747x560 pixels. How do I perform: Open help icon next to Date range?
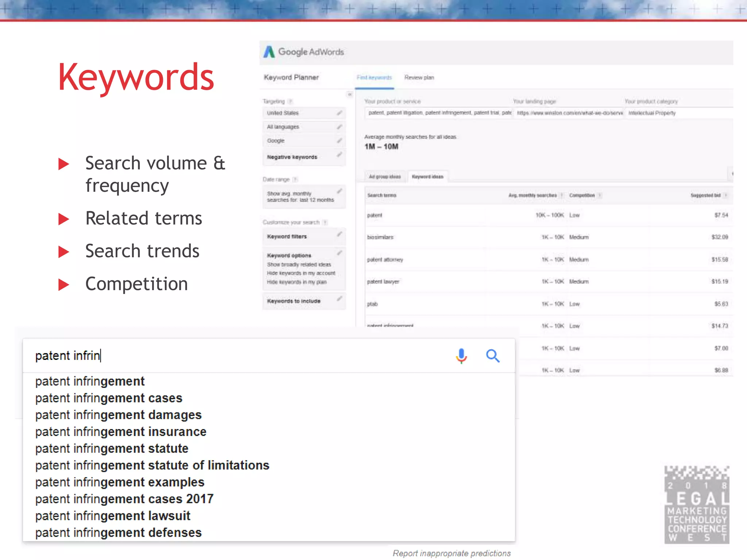coord(295,179)
